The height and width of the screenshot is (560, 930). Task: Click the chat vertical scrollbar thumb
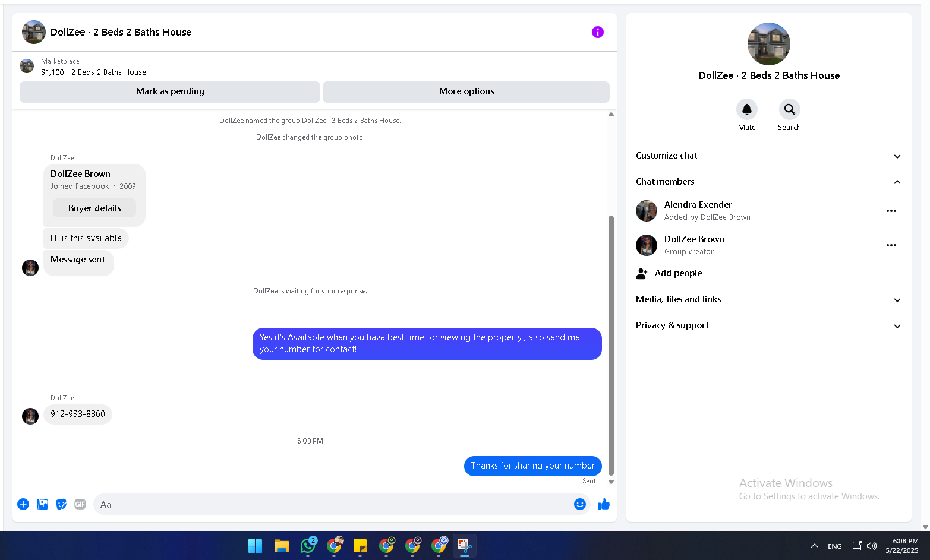(611, 346)
